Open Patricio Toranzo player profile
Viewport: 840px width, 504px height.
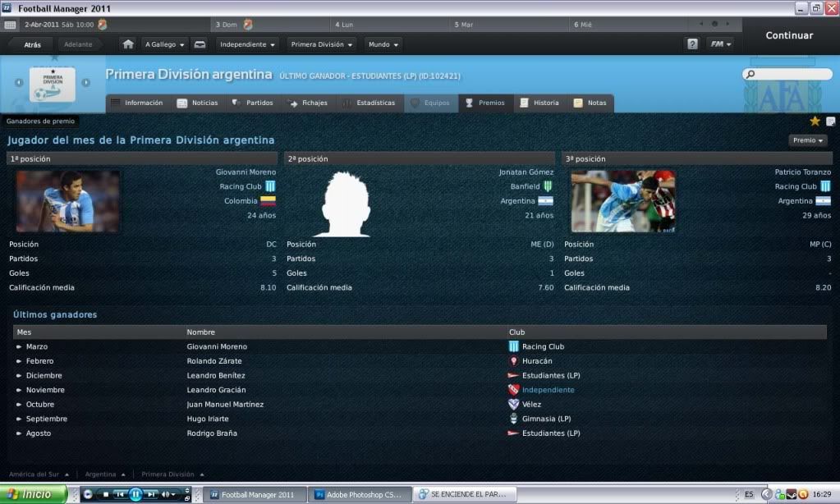[802, 172]
